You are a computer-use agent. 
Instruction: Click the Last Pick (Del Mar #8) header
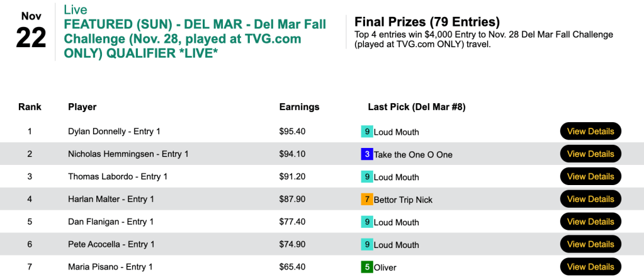(416, 107)
